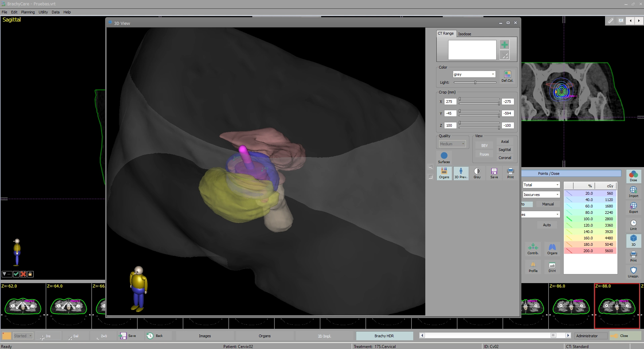Click the DVH histogram icon
Image resolution: width=644 pixels, height=349 pixels.
click(x=552, y=267)
